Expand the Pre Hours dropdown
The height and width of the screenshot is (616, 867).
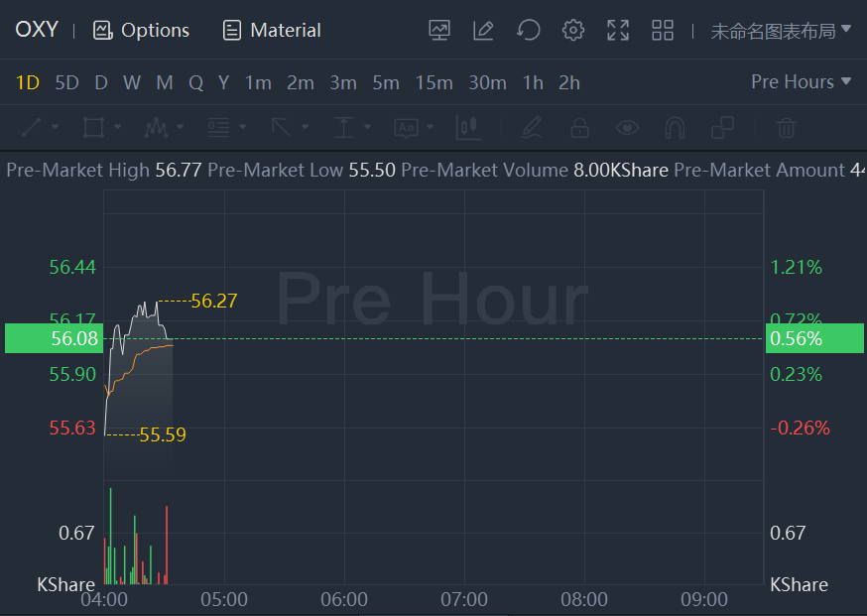(802, 82)
